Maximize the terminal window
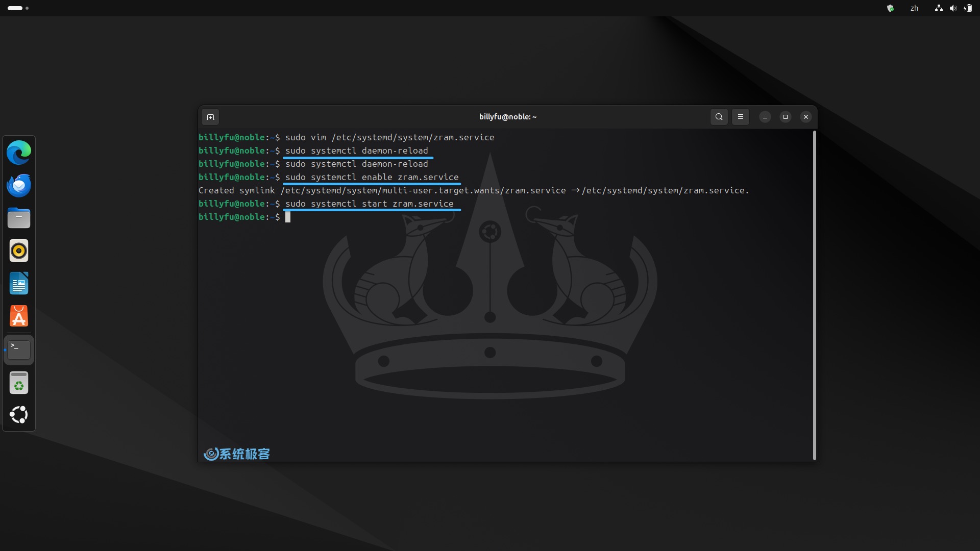This screenshot has width=980, height=551. tap(786, 117)
